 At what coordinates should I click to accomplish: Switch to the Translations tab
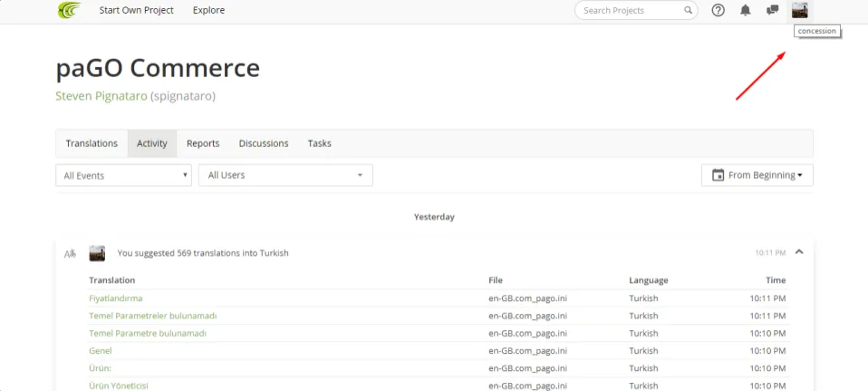coord(92,143)
